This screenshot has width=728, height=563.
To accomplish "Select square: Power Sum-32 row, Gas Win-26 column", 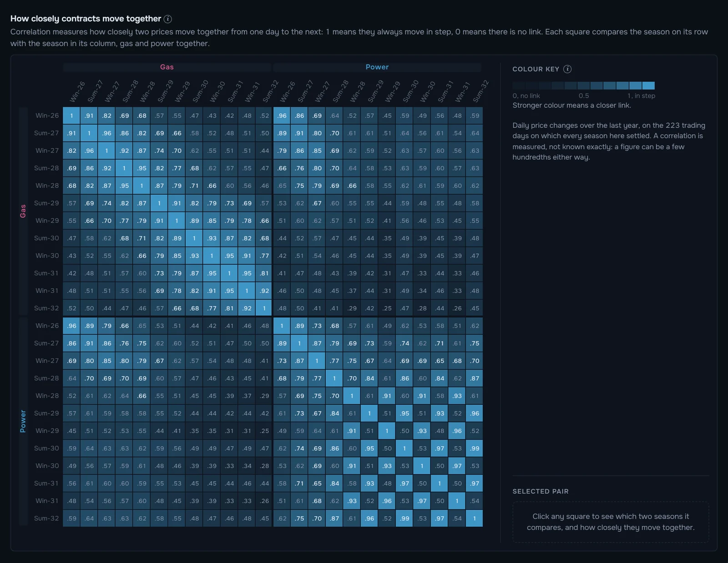I will click(x=72, y=518).
